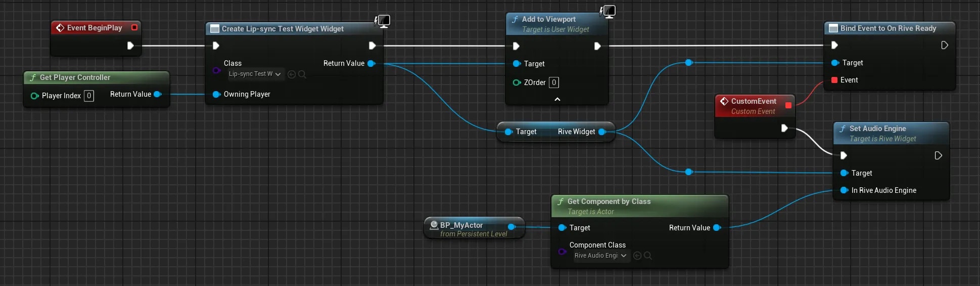The height and width of the screenshot is (286, 980).
Task: Click Get Component by Class Return Value pin
Action: point(717,228)
